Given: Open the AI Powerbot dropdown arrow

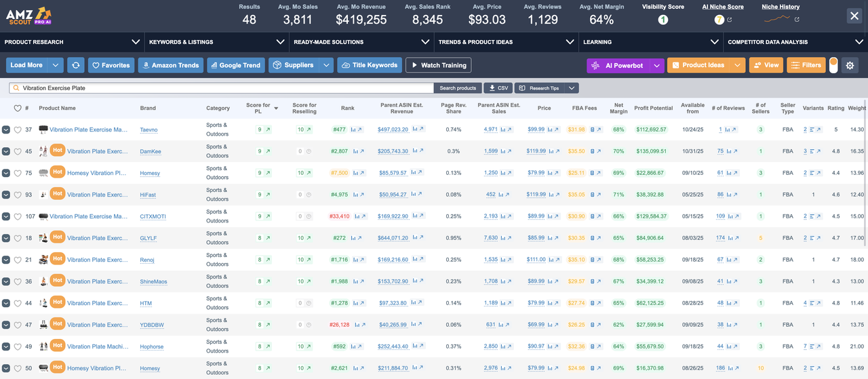Looking at the screenshot, I should pos(656,65).
